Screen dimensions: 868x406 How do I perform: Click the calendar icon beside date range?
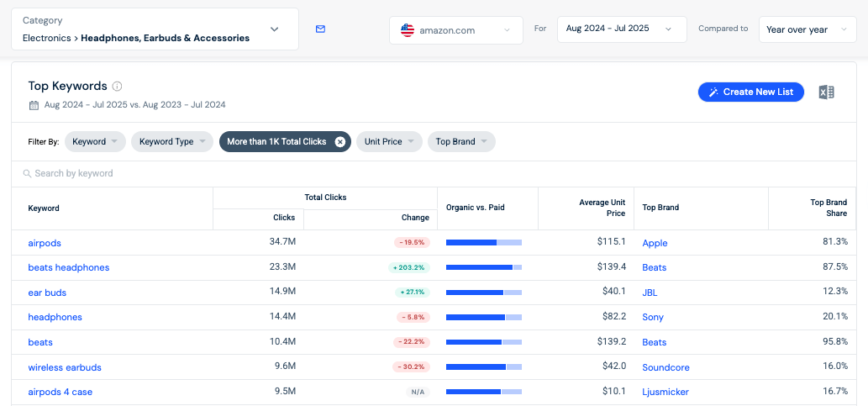click(x=34, y=105)
